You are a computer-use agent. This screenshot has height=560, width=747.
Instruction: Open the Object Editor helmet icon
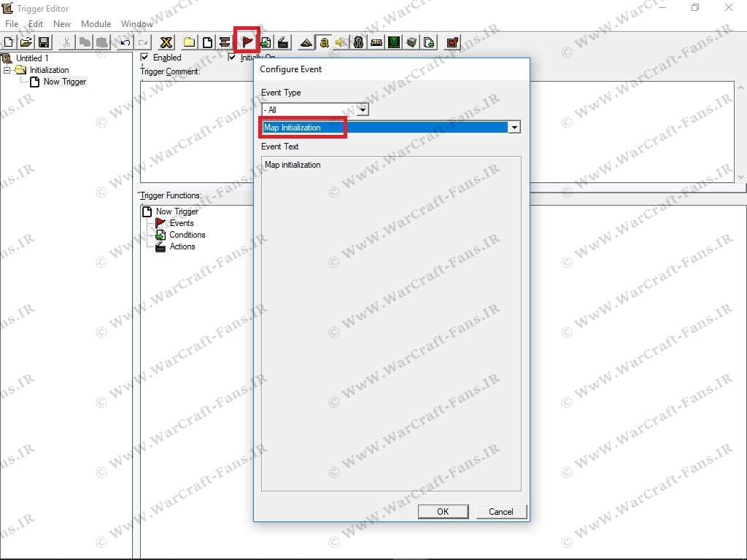(x=359, y=42)
